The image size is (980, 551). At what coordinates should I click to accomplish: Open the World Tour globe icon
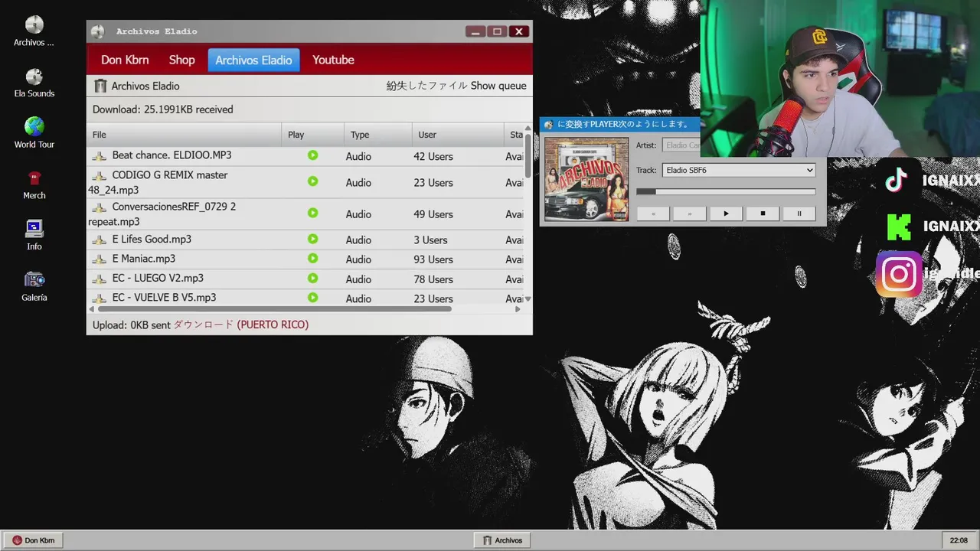click(34, 133)
